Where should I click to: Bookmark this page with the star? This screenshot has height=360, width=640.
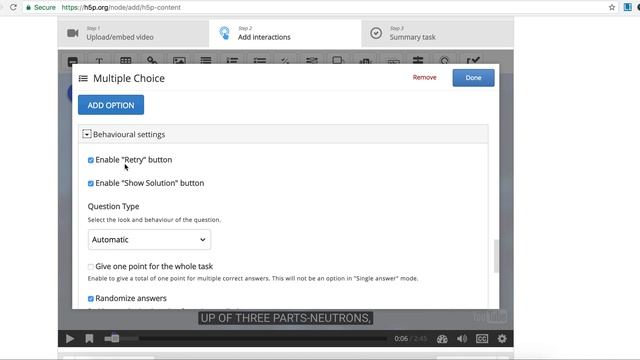coord(612,7)
